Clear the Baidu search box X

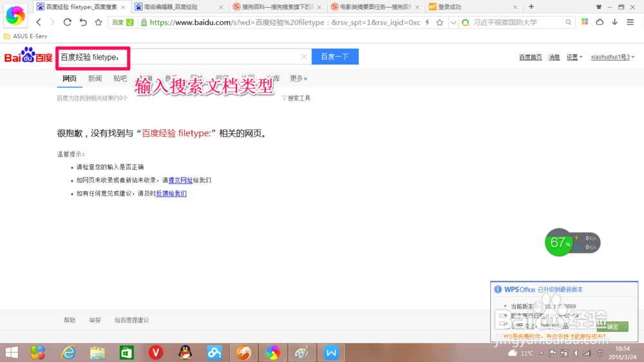click(304, 57)
